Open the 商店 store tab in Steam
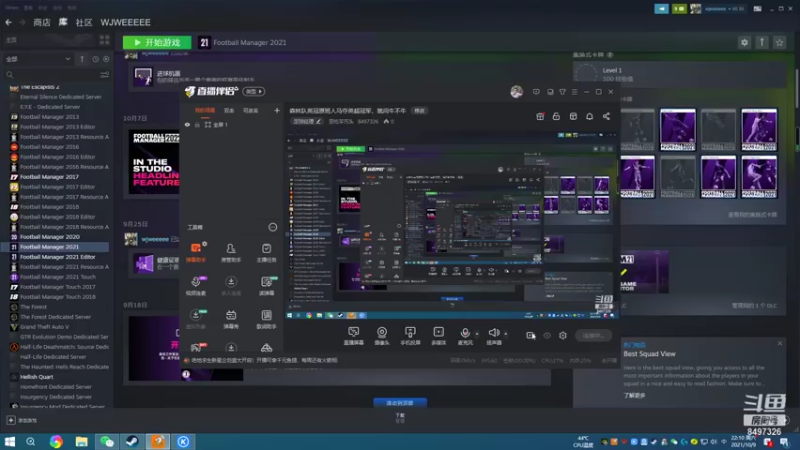The image size is (800, 450). pyautogui.click(x=42, y=22)
